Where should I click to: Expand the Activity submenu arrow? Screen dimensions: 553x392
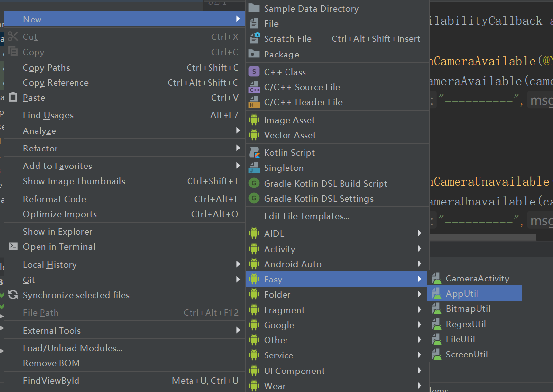[x=420, y=249]
